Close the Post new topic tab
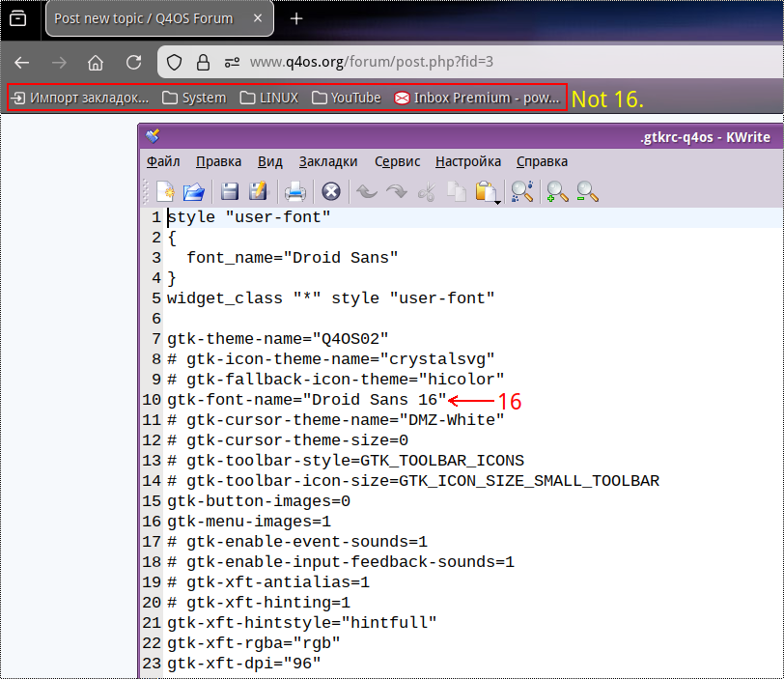 click(258, 18)
